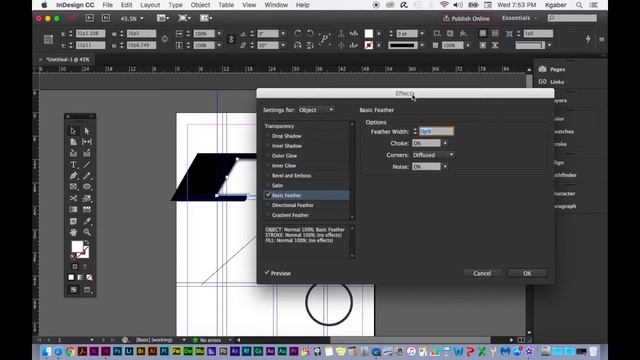Select the Hand tool
Screen dimensions: 640x360
73,232
